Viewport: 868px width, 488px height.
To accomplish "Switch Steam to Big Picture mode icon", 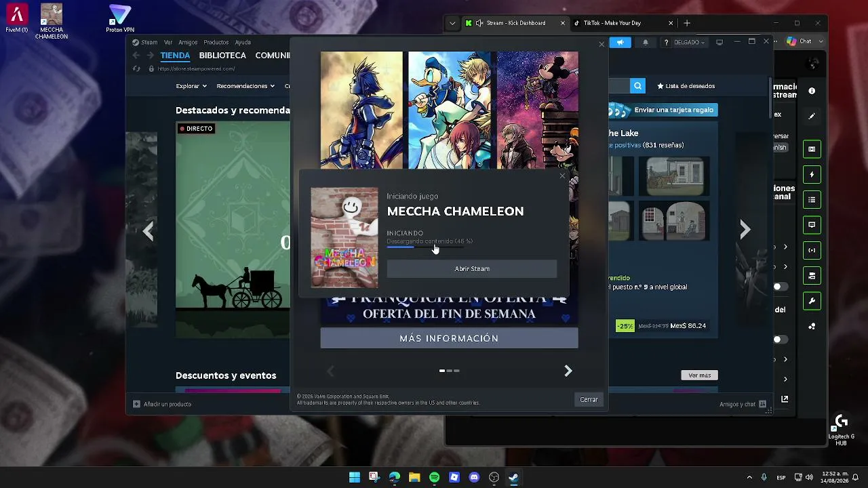I will coord(719,42).
